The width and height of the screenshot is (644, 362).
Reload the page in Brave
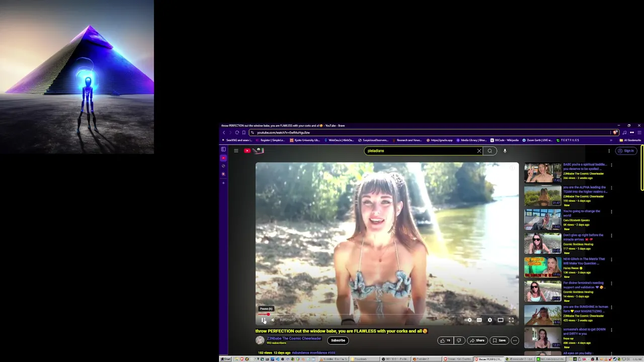pyautogui.click(x=237, y=133)
